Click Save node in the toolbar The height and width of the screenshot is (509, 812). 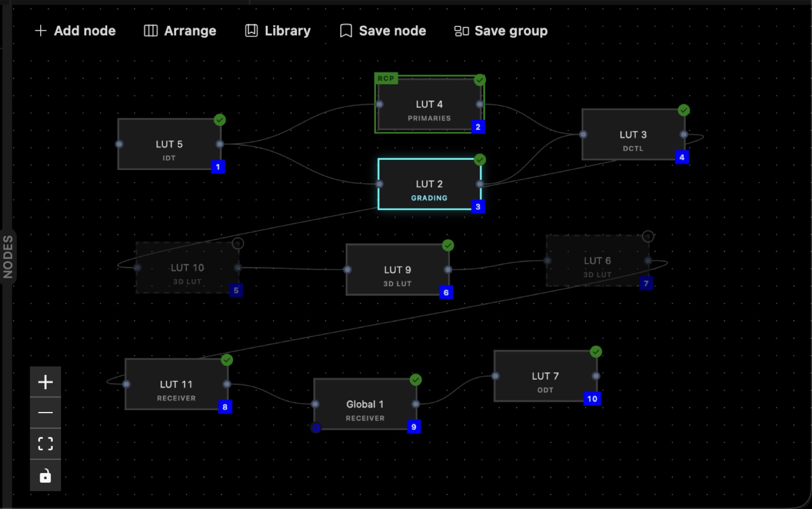(383, 31)
